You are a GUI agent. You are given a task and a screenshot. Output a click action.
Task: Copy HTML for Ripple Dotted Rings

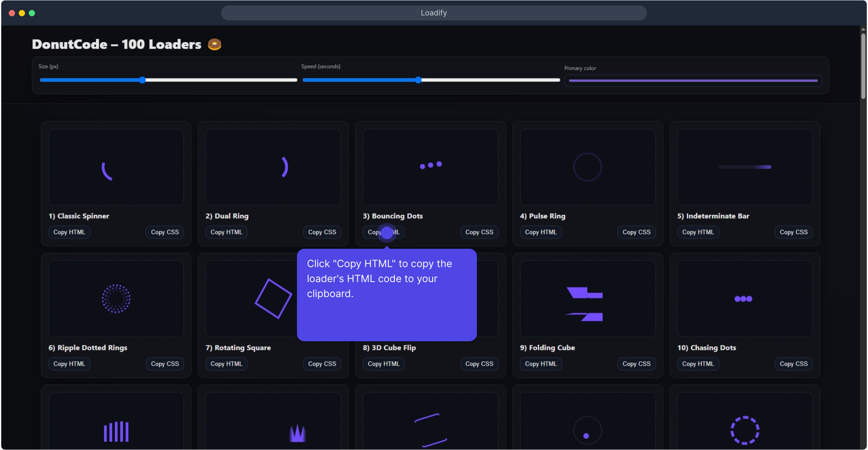coord(69,364)
